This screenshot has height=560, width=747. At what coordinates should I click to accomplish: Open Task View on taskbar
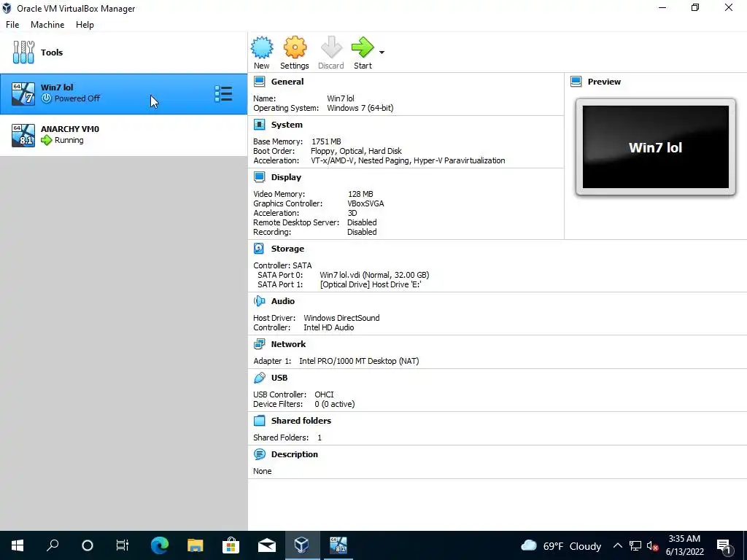123,545
